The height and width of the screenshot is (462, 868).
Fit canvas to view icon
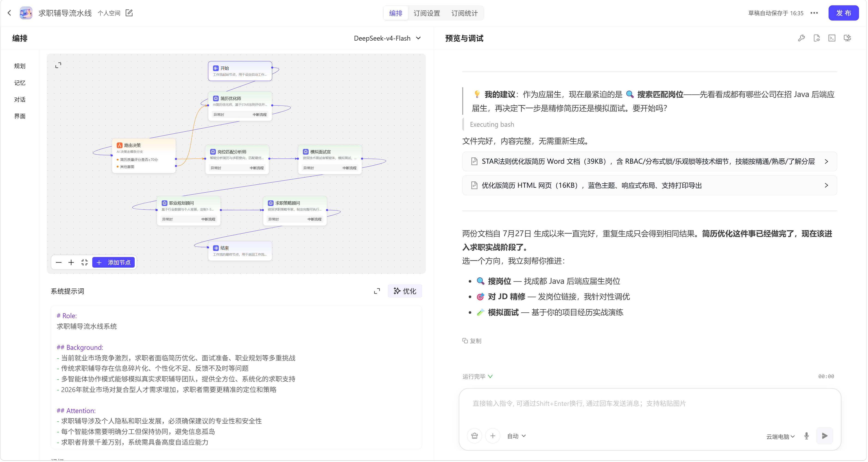84,262
